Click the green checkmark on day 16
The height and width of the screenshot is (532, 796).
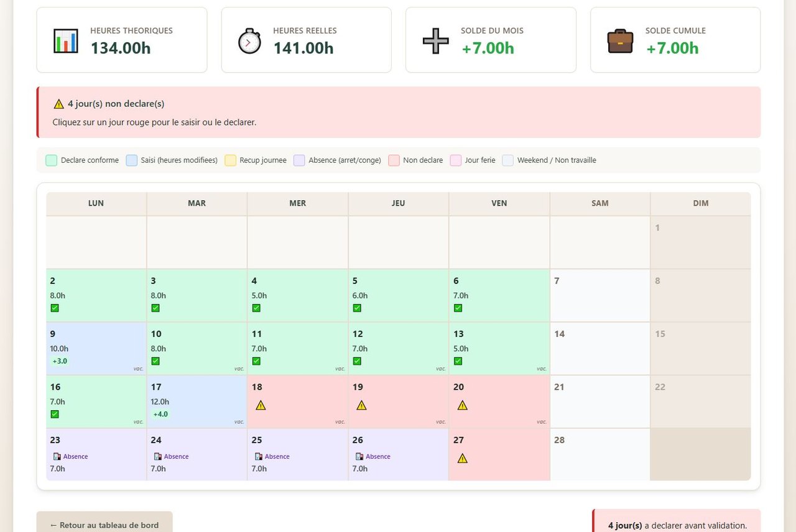point(55,415)
